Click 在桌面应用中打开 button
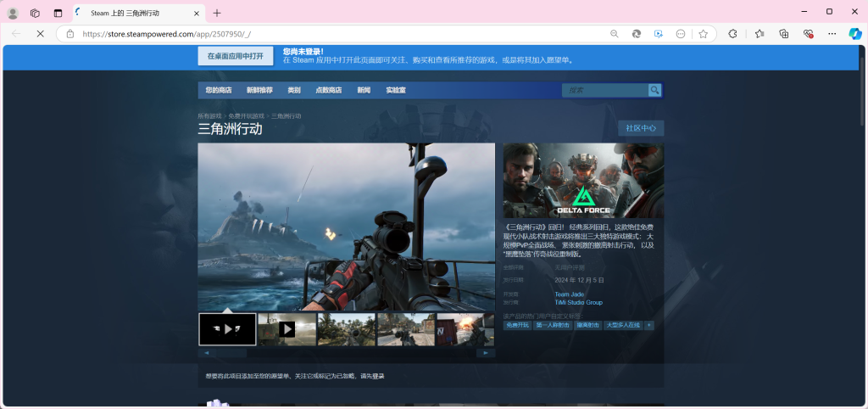868x409 pixels. [236, 57]
